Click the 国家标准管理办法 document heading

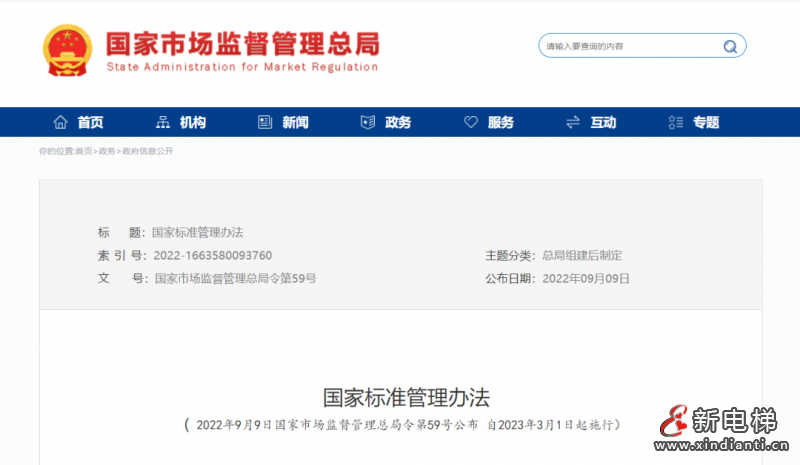(406, 397)
